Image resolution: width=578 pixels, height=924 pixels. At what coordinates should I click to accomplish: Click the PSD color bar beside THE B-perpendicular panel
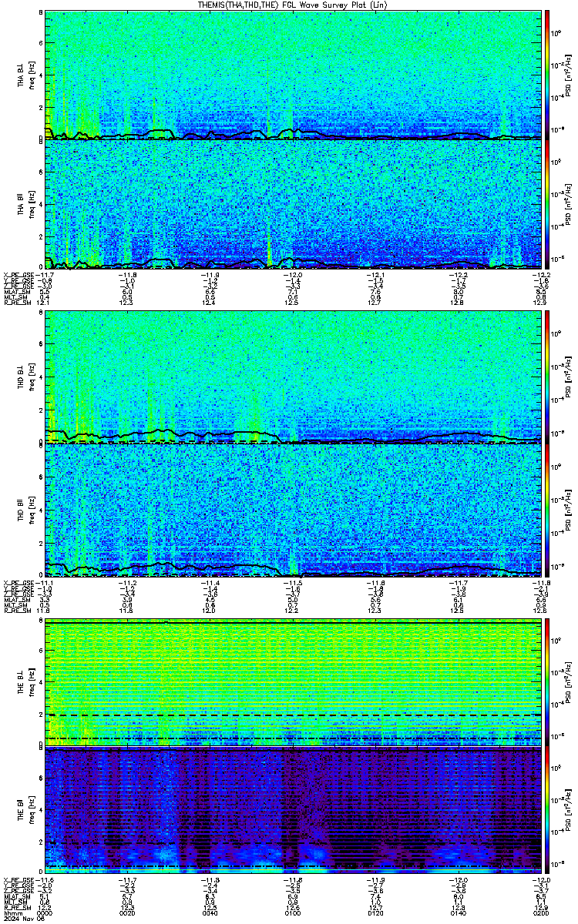pyautogui.click(x=547, y=681)
